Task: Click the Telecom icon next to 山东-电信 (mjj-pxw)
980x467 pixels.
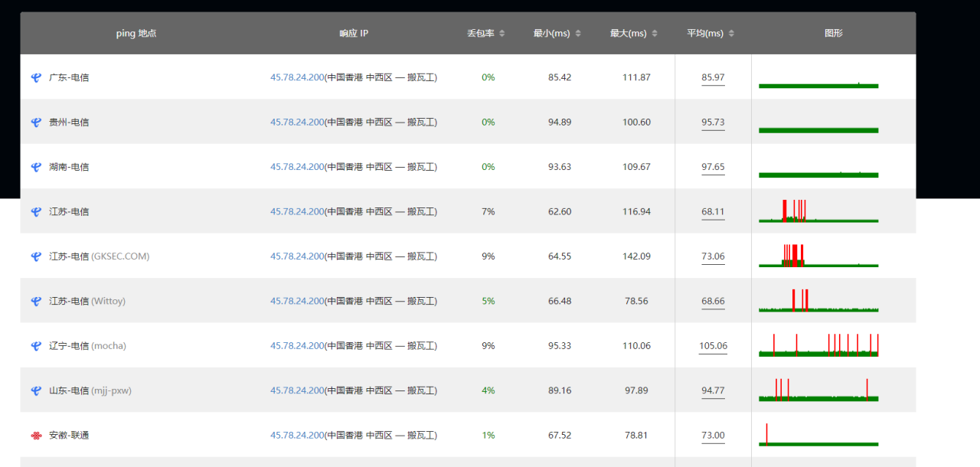Action: click(36, 390)
